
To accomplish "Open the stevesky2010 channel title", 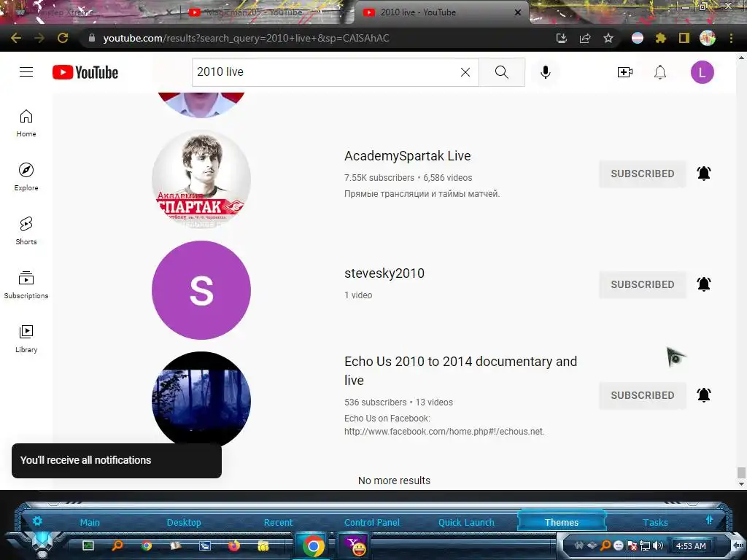I will [384, 273].
